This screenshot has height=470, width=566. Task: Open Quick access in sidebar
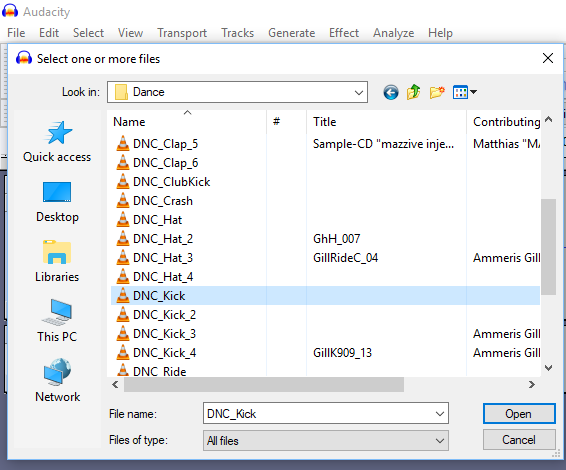coord(57,142)
